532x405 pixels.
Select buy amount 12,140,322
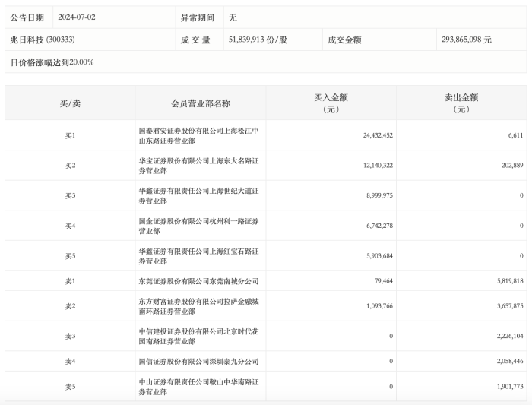point(378,166)
